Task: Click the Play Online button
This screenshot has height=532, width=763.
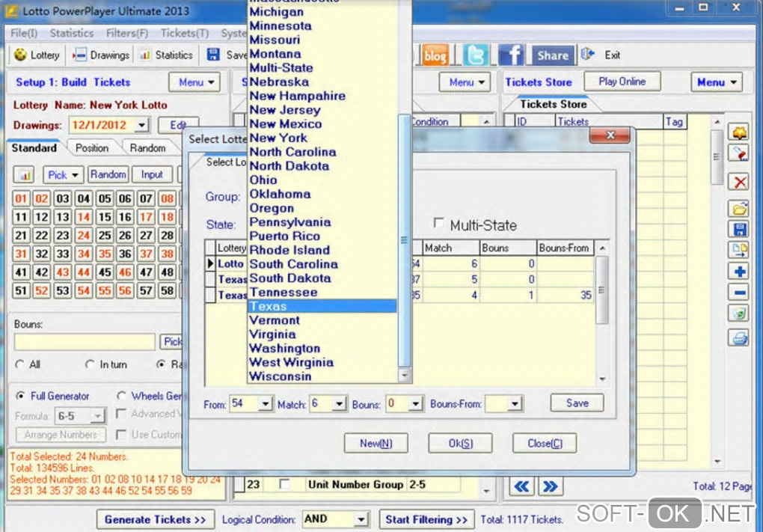Action: (622, 82)
